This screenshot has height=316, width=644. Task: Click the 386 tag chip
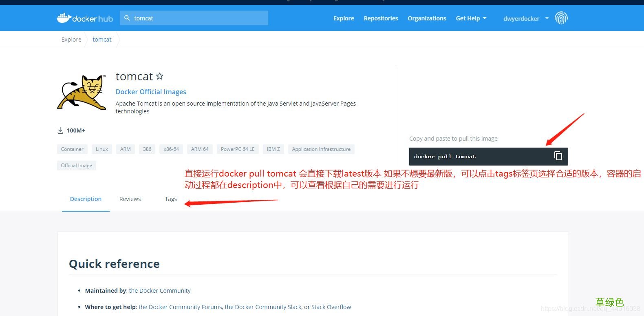(x=147, y=149)
